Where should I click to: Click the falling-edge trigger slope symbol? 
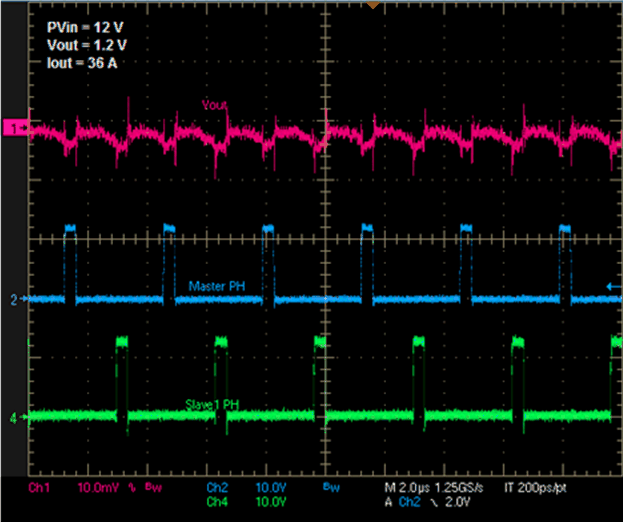pos(435,503)
